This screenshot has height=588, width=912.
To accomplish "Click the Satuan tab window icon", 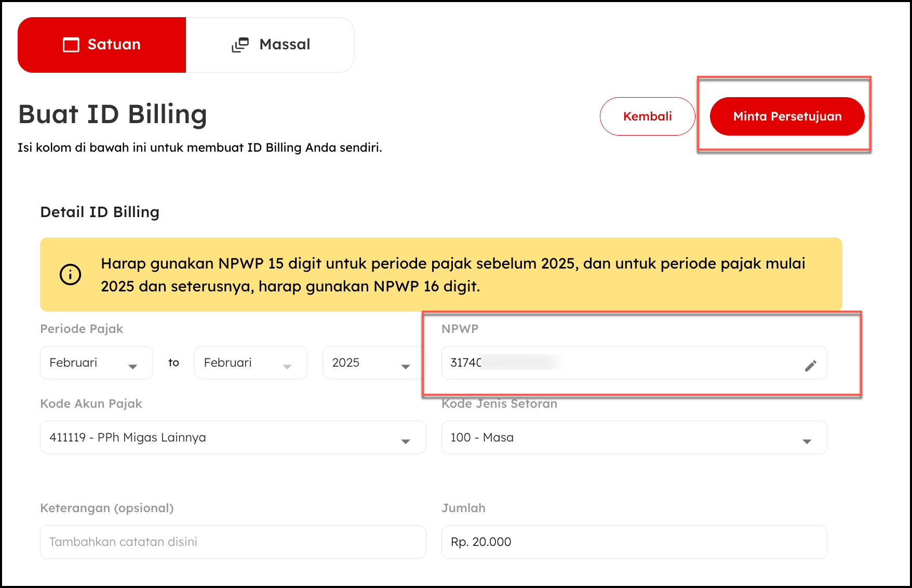I will click(71, 45).
